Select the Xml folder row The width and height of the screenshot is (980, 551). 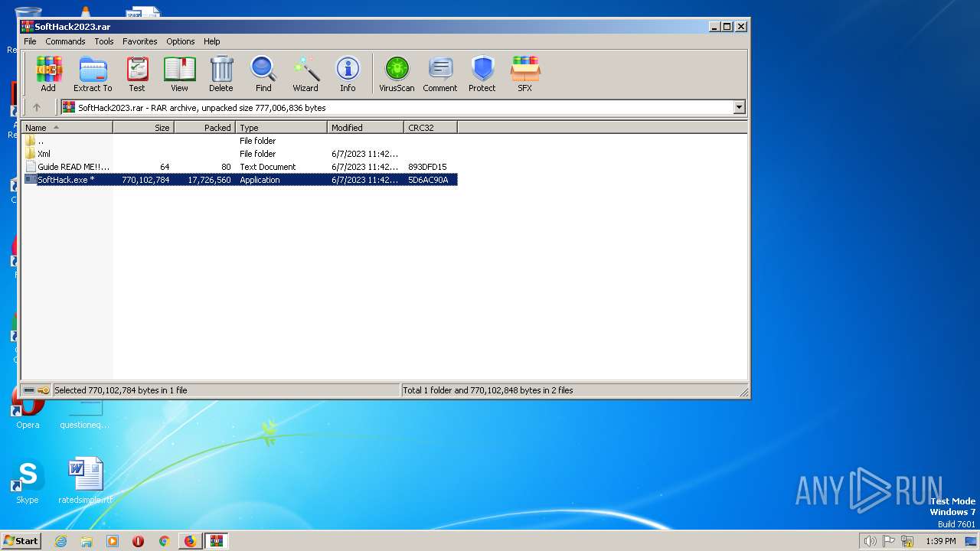tap(240, 154)
